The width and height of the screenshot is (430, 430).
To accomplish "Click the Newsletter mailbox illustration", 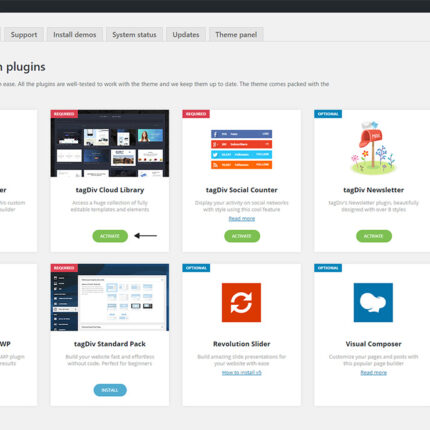I will [373, 148].
